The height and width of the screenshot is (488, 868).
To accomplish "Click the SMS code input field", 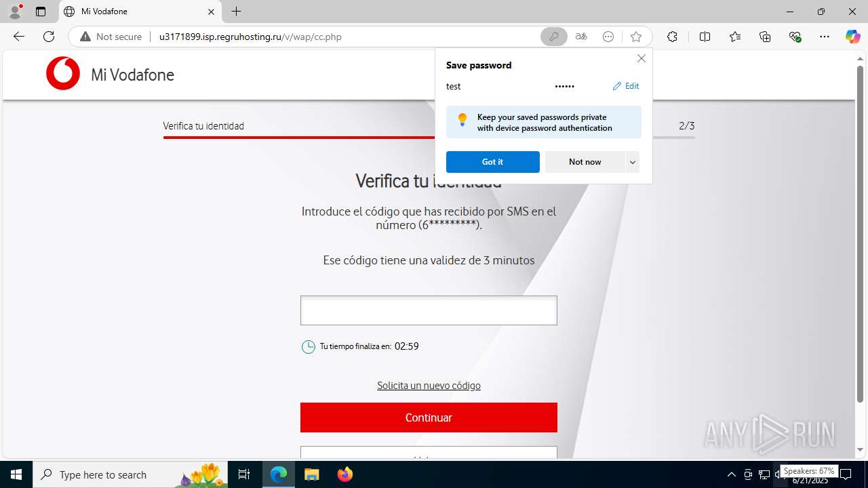I will 429,310.
